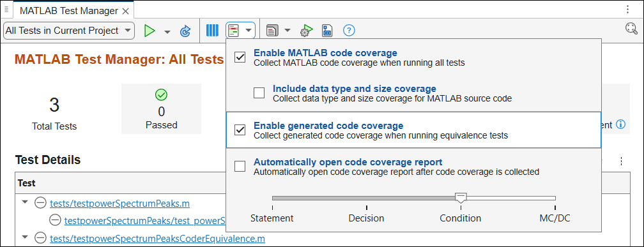Open the Test Details three-dot menu

622,161
